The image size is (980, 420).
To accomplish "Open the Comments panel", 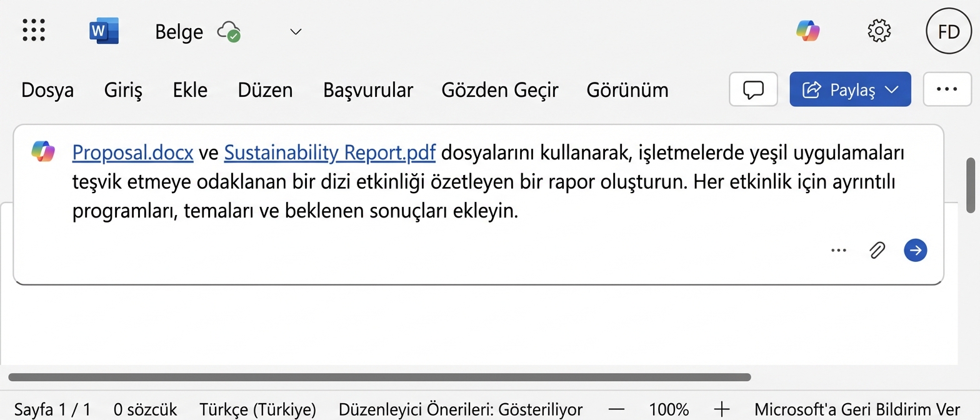I will [753, 89].
